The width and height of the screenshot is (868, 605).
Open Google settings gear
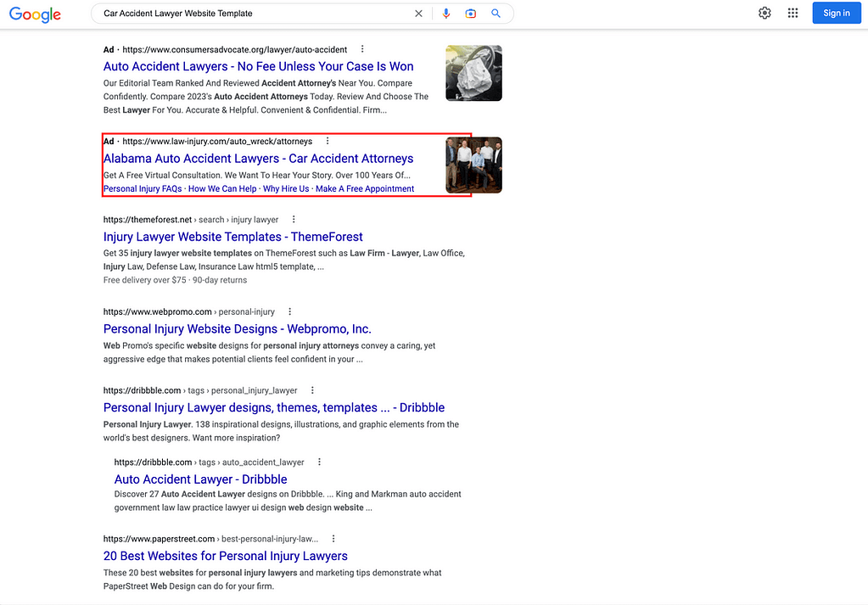pos(764,13)
